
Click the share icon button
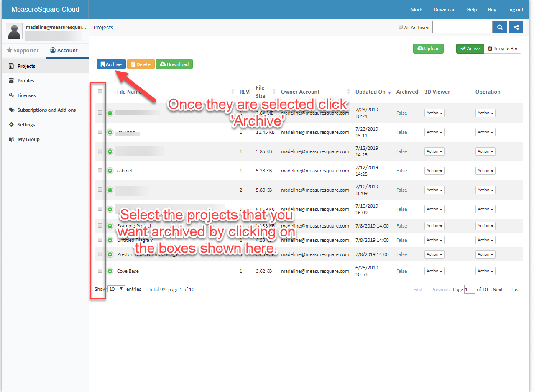(x=516, y=27)
